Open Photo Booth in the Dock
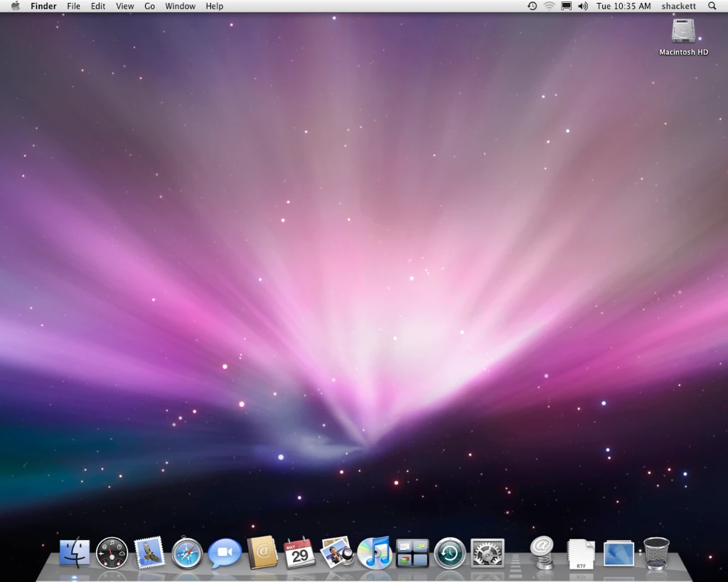728x582 pixels. [337, 552]
